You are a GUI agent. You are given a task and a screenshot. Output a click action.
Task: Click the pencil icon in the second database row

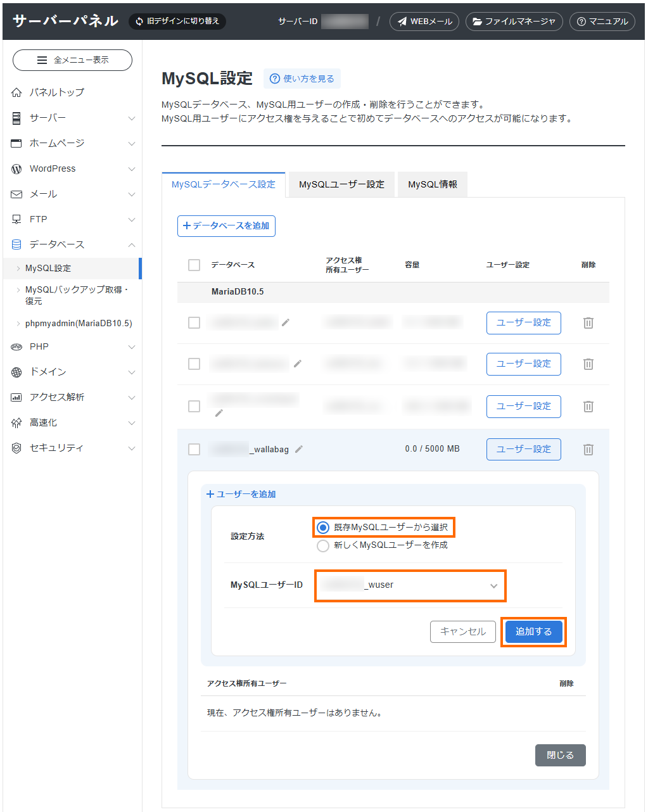298,364
